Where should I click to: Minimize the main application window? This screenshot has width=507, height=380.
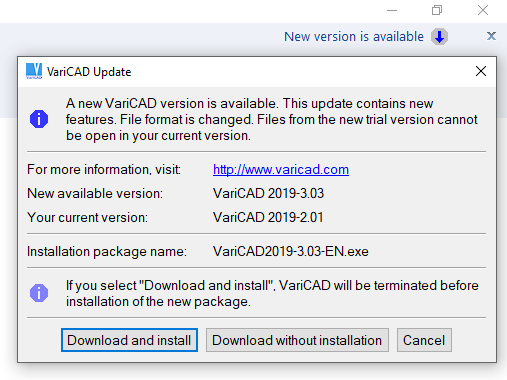point(392,10)
